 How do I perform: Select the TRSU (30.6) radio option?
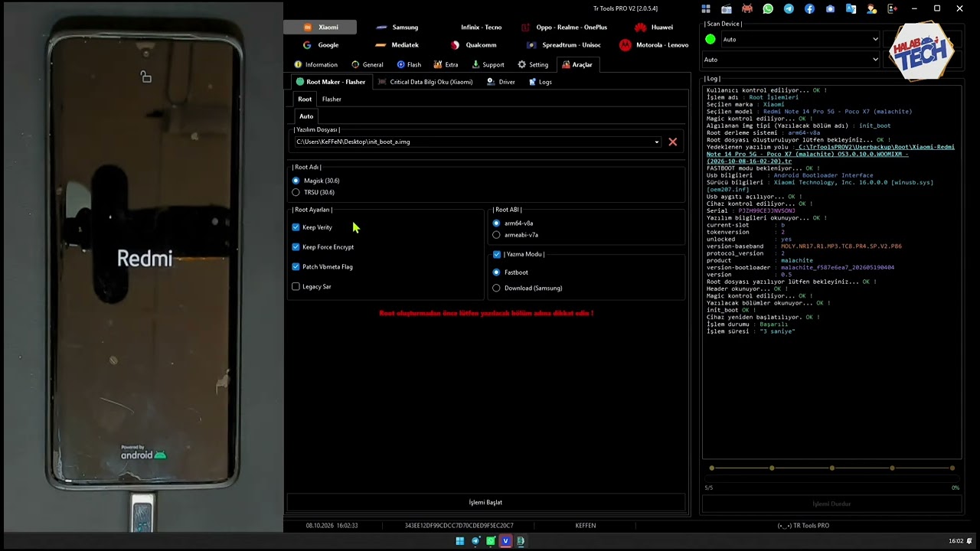pos(296,192)
